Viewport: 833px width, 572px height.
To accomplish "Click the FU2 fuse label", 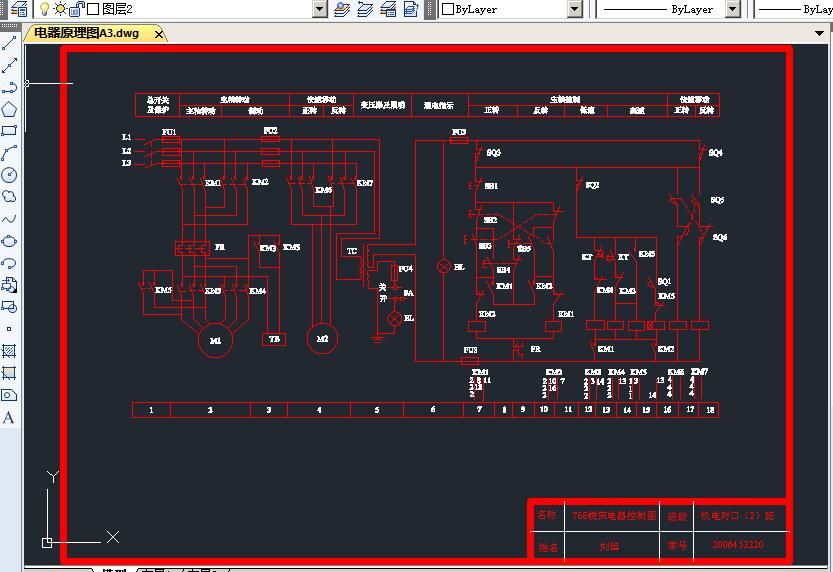I will [x=270, y=130].
